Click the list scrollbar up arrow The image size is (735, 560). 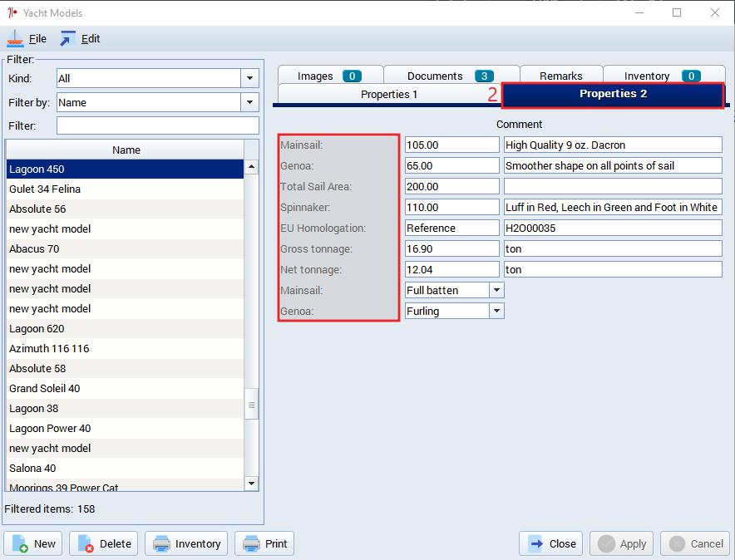pos(251,167)
